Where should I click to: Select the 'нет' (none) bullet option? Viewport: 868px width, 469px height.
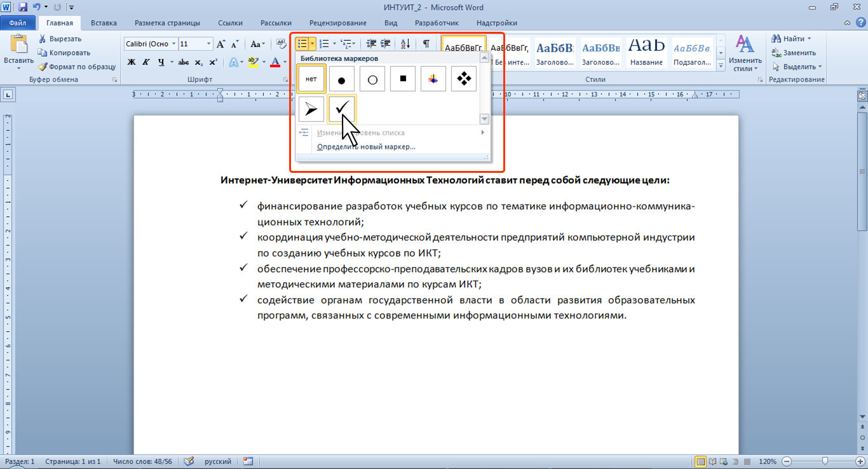(311, 79)
